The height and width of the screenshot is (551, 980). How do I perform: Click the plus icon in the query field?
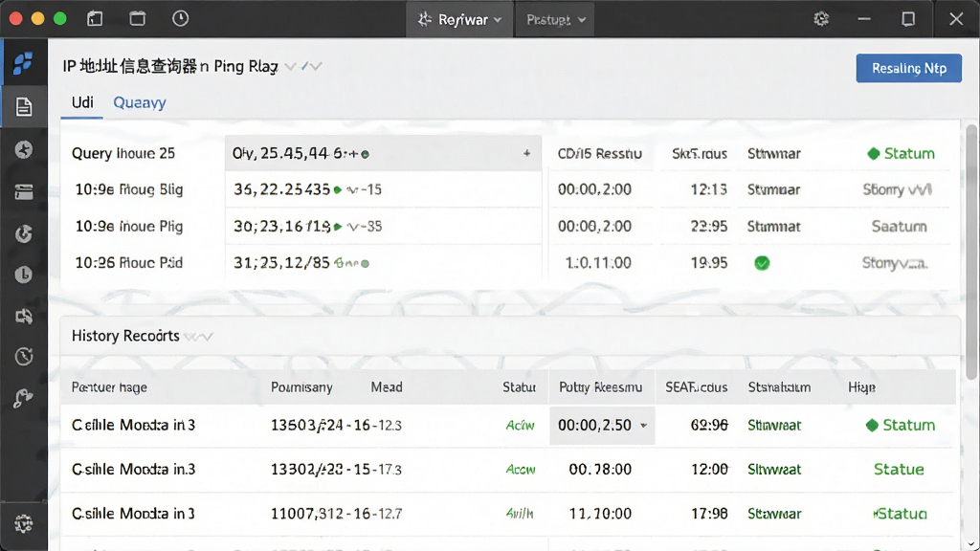click(x=527, y=153)
